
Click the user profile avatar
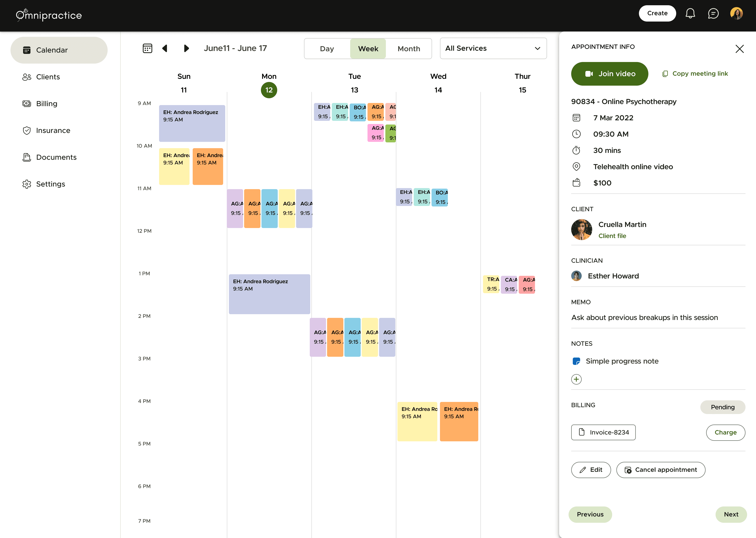coord(736,14)
